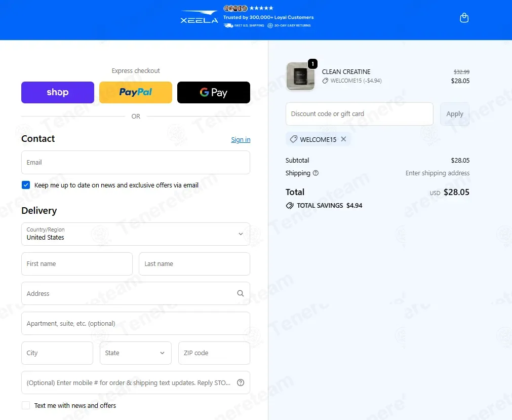
Task: Uncheck email news and offers checkbox
Action: pos(26,185)
